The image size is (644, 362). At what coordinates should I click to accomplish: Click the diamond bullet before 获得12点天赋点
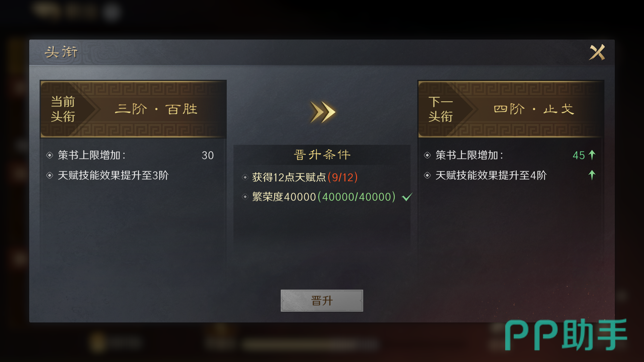[245, 177]
